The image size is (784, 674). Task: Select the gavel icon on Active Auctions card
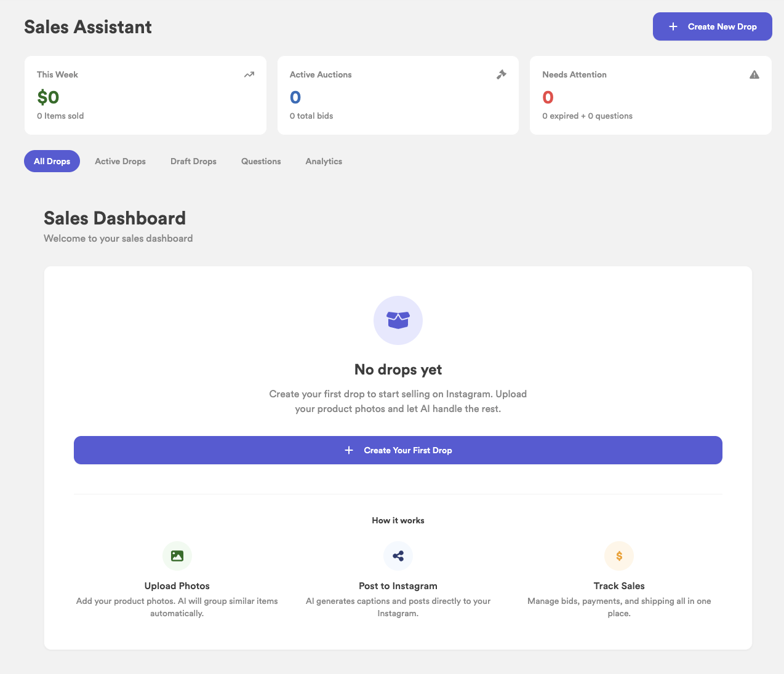pos(502,74)
